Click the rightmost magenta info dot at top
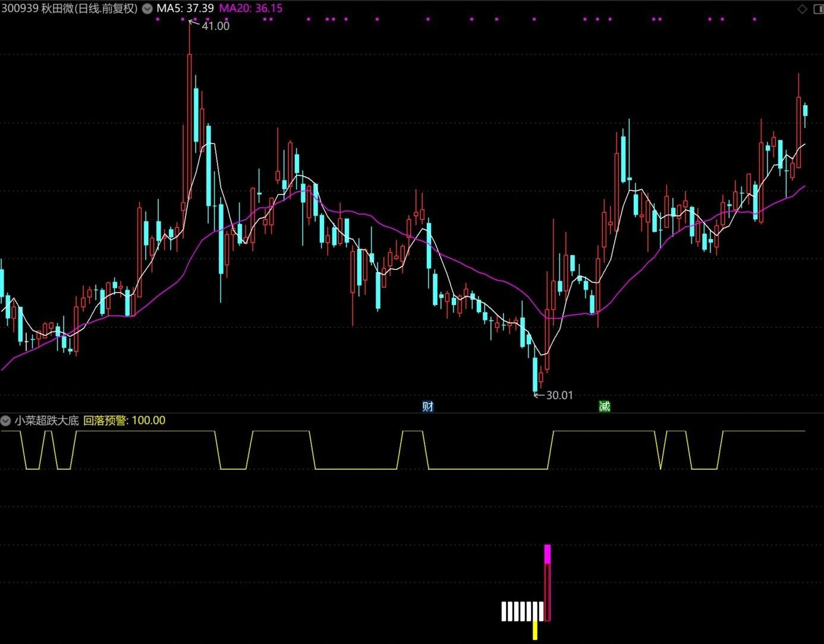Image resolution: width=824 pixels, height=644 pixels. pyautogui.click(x=754, y=19)
